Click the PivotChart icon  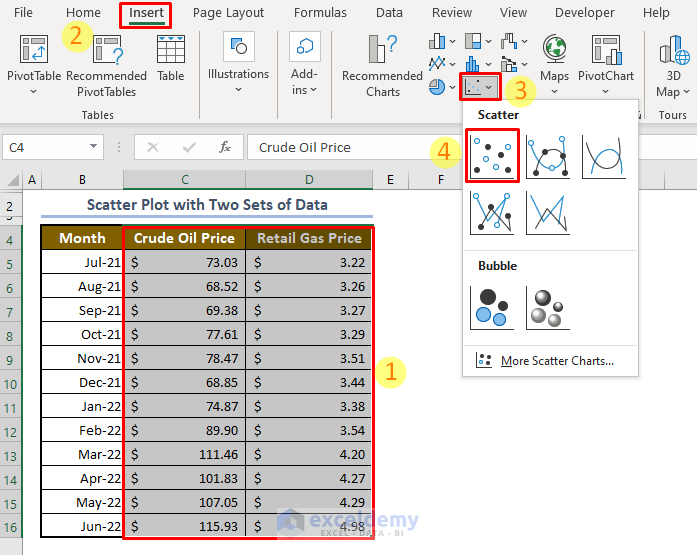click(606, 49)
